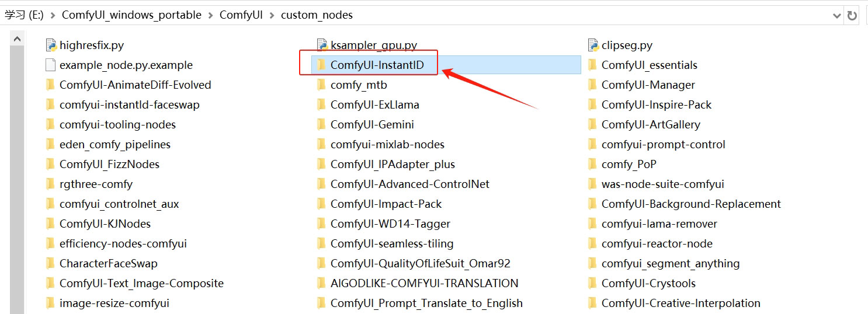Expand the chevron after 学习 (E:) breadcrumb
This screenshot has width=868, height=314.
[53, 15]
